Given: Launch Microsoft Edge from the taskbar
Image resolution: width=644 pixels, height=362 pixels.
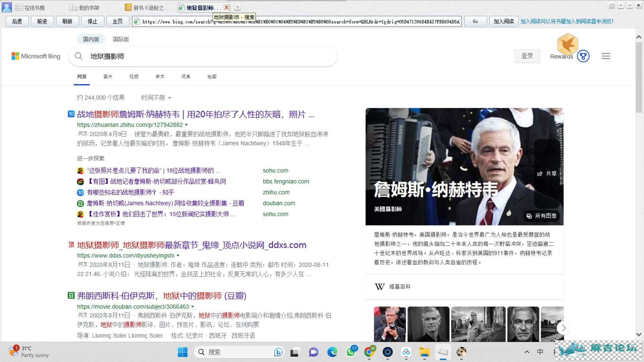Looking at the screenshot, I should pyautogui.click(x=332, y=352).
